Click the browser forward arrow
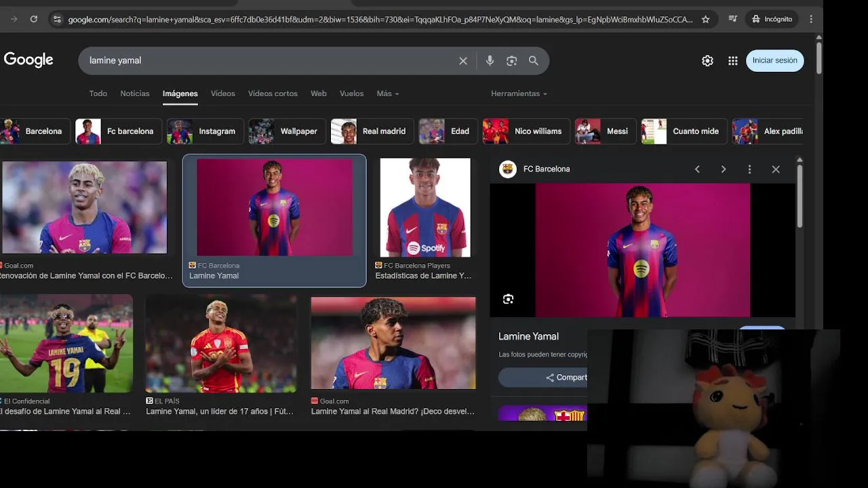The height and width of the screenshot is (488, 868). coord(14,19)
